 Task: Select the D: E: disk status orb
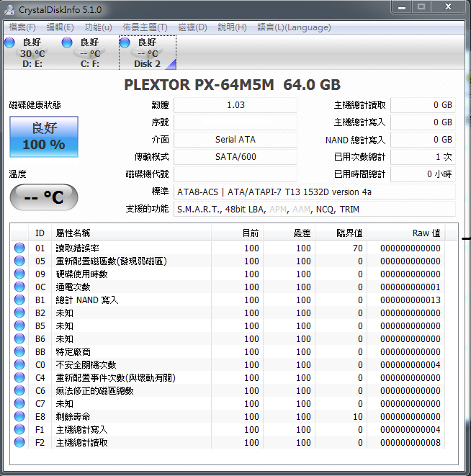tap(9, 42)
